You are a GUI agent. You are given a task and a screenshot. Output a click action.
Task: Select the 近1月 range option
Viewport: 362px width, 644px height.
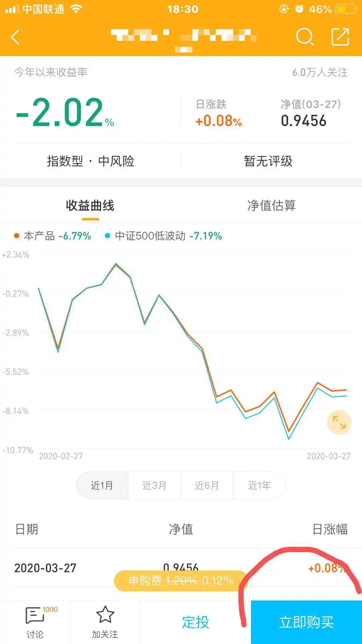[x=102, y=485]
